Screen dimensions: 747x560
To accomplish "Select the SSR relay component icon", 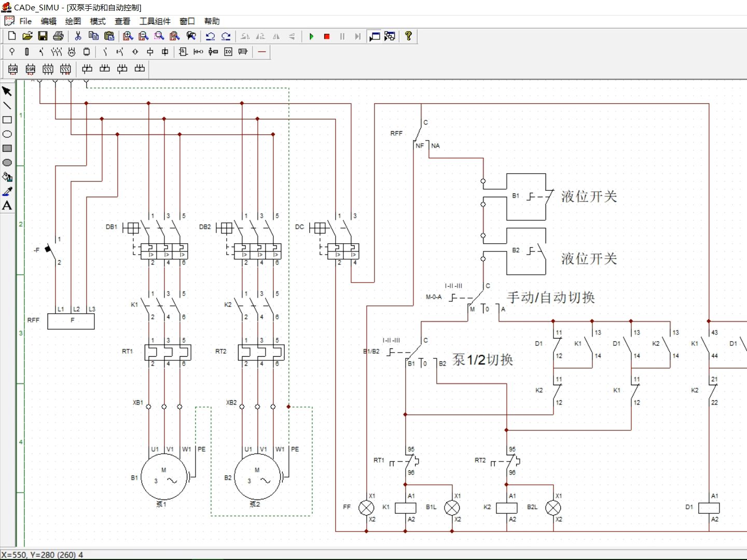I will (x=12, y=69).
